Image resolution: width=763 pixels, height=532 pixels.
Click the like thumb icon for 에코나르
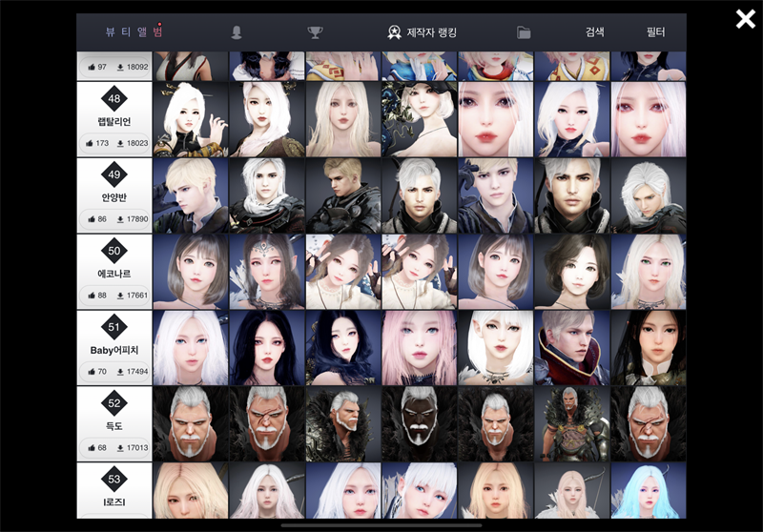(91, 297)
